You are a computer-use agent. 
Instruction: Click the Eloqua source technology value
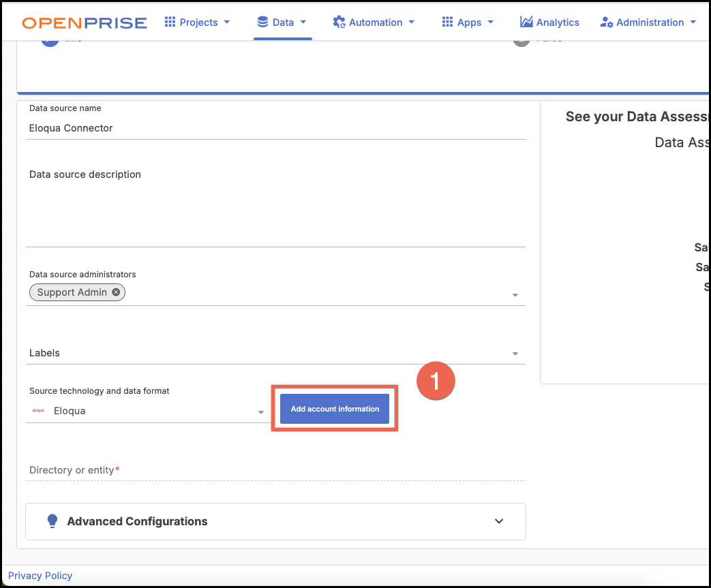[70, 411]
